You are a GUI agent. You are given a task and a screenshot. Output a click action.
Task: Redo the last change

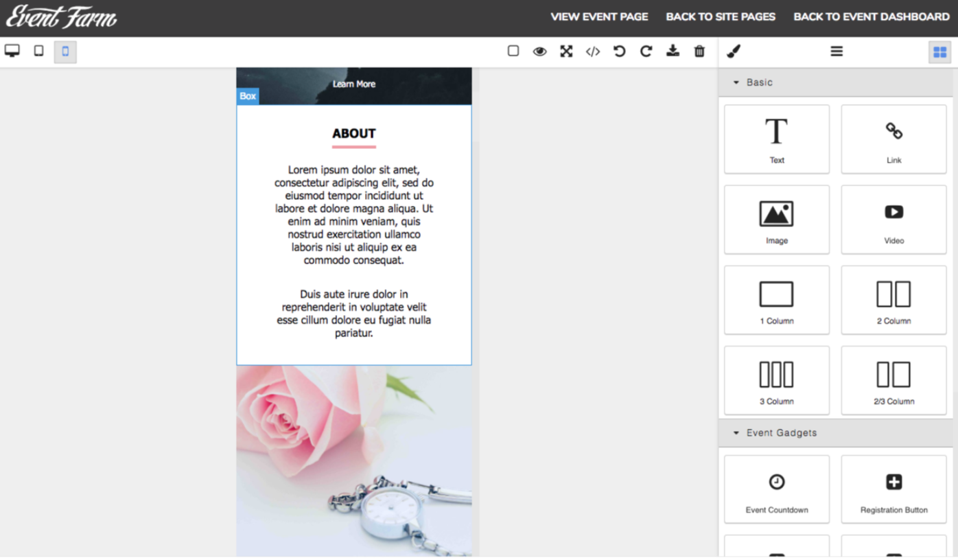646,51
